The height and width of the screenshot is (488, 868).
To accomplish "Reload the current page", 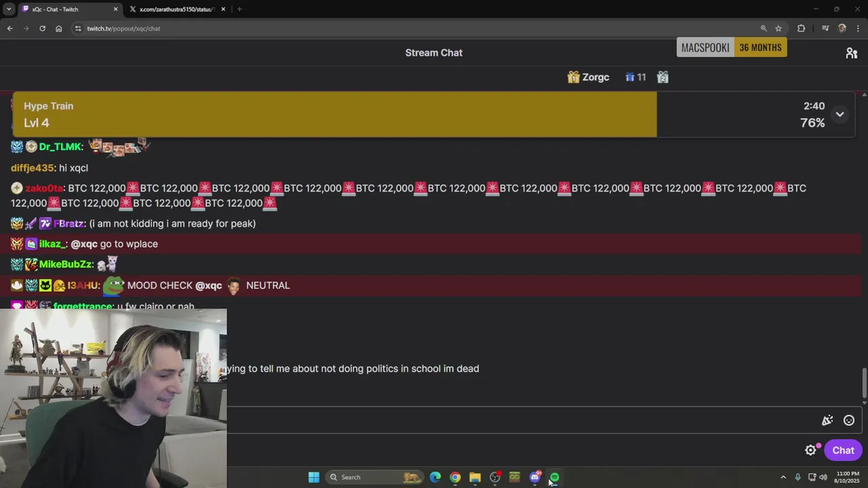I will [42, 28].
